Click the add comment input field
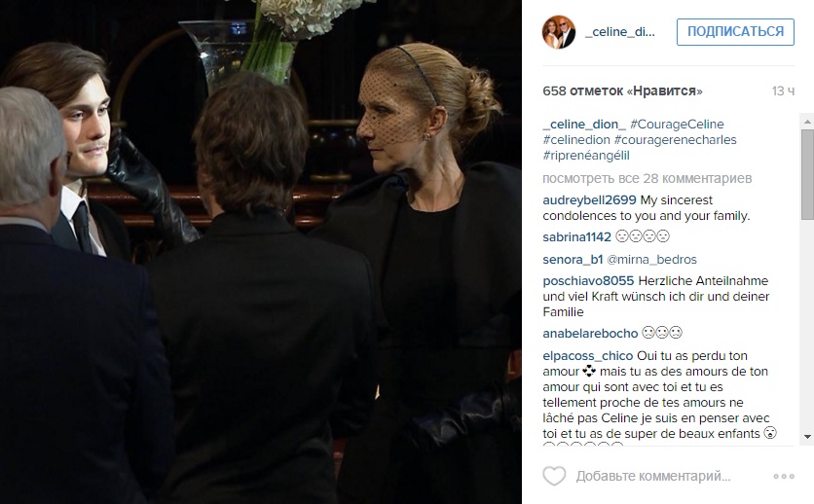Image resolution: width=814 pixels, height=504 pixels. pyautogui.click(x=653, y=476)
